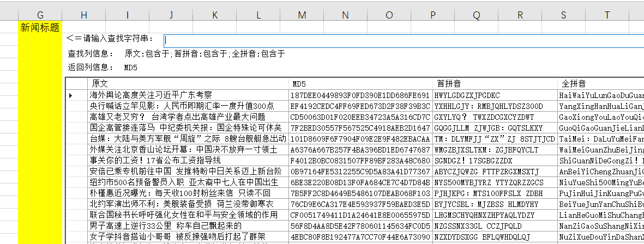Select row 朴槿惠近况曝光 headline
The image size is (644, 244).
188,193
